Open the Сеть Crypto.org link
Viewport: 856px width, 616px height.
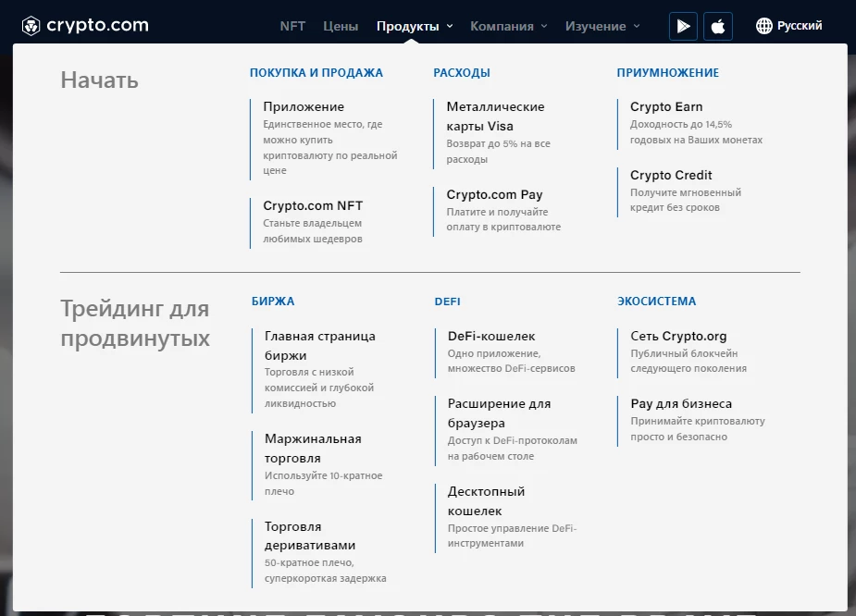pos(678,336)
